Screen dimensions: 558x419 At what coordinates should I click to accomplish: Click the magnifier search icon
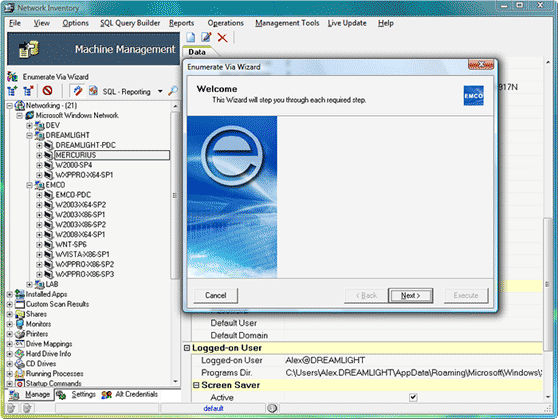[173, 91]
